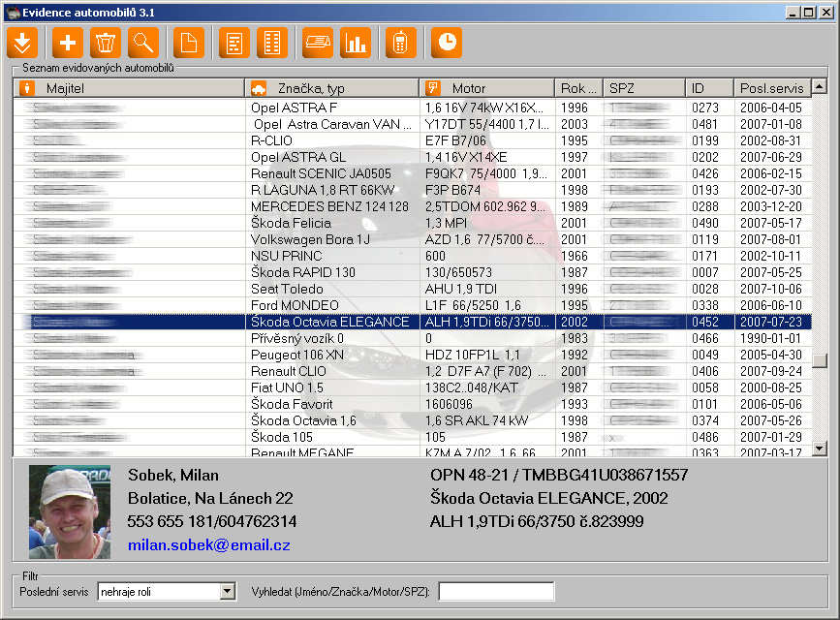Select the Ford MONDEO row

click(x=413, y=305)
